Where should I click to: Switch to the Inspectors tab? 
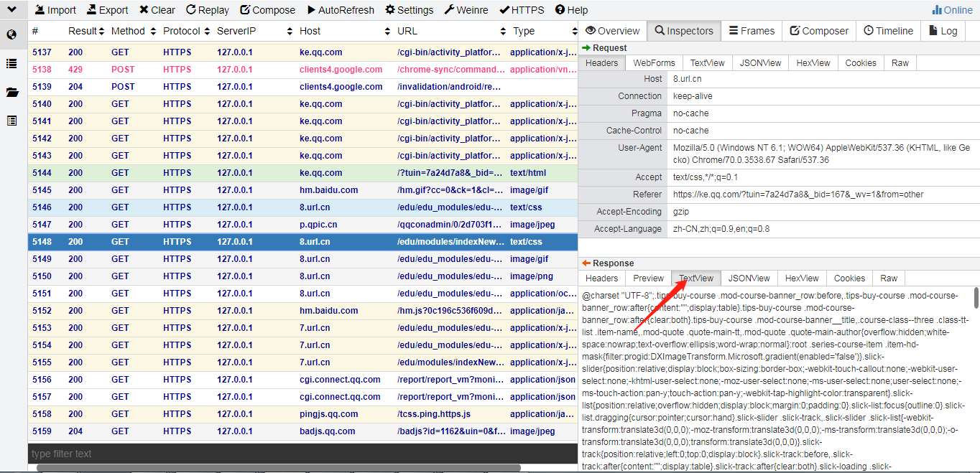[684, 31]
